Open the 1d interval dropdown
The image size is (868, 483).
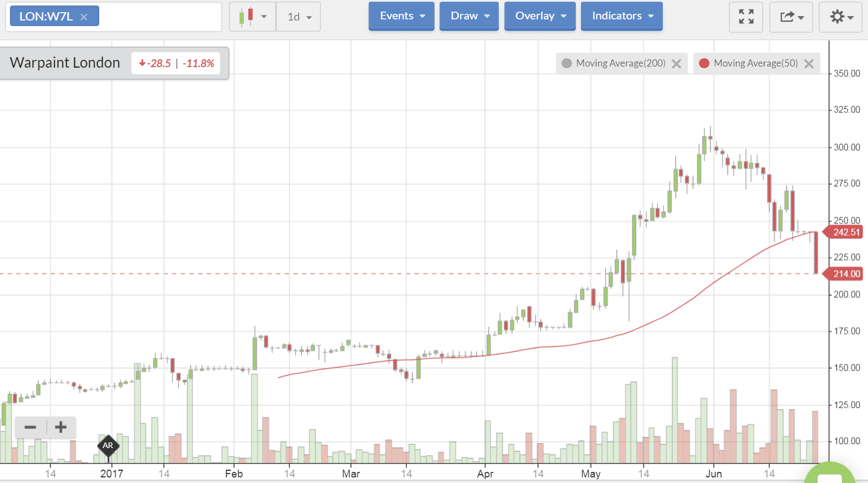point(299,17)
